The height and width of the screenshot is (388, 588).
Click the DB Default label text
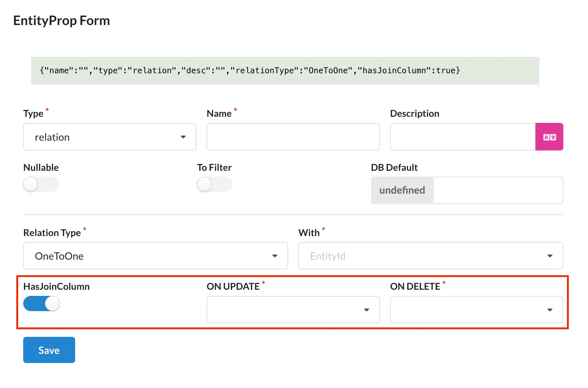pos(394,168)
